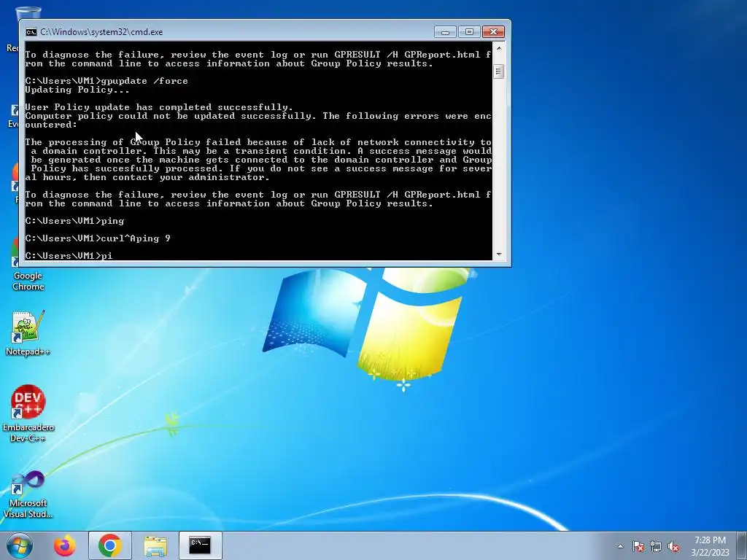Image resolution: width=747 pixels, height=560 pixels.
Task: Open the Action Center flag icon
Action: [638, 546]
